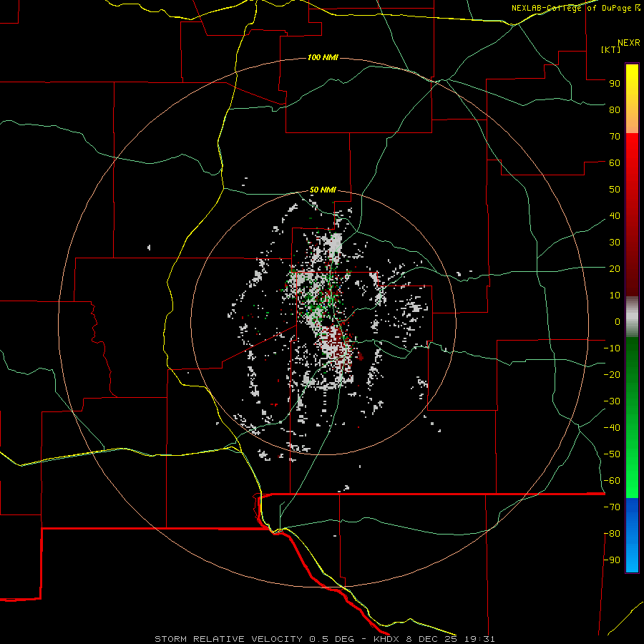Click the -10 value on the color scale

point(612,348)
